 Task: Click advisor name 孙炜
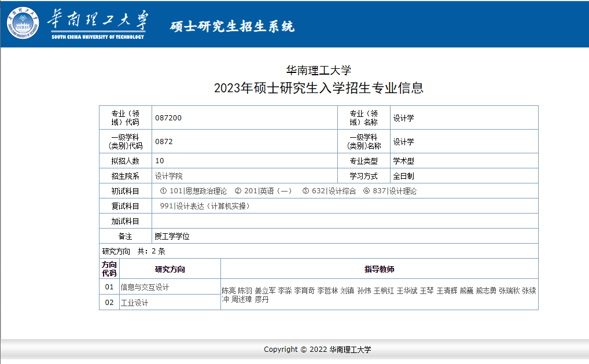[365, 291]
